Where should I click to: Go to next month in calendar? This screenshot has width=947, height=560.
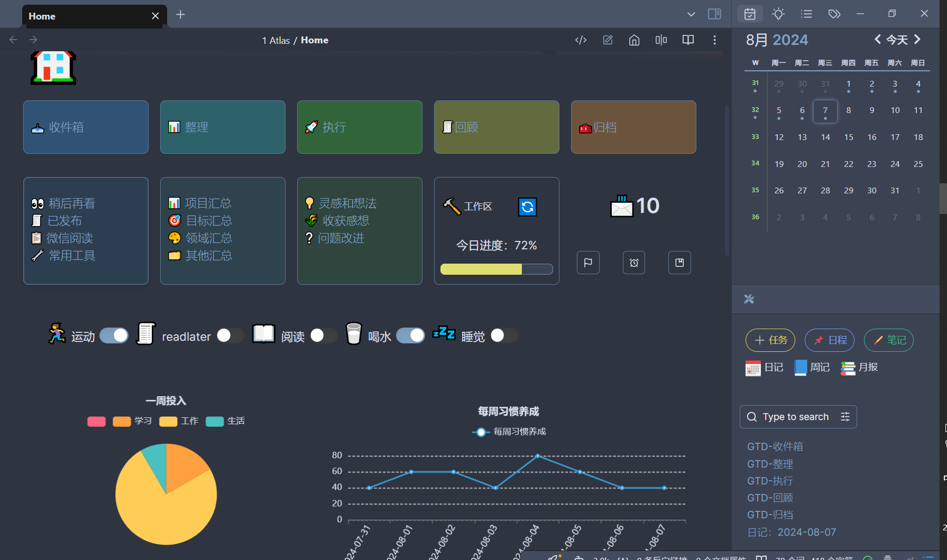click(917, 40)
